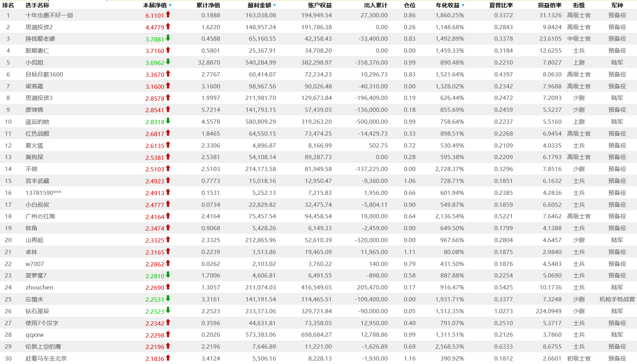Select player name 伦敦上空的鹰
This screenshot has height=364, width=637.
click(x=43, y=347)
